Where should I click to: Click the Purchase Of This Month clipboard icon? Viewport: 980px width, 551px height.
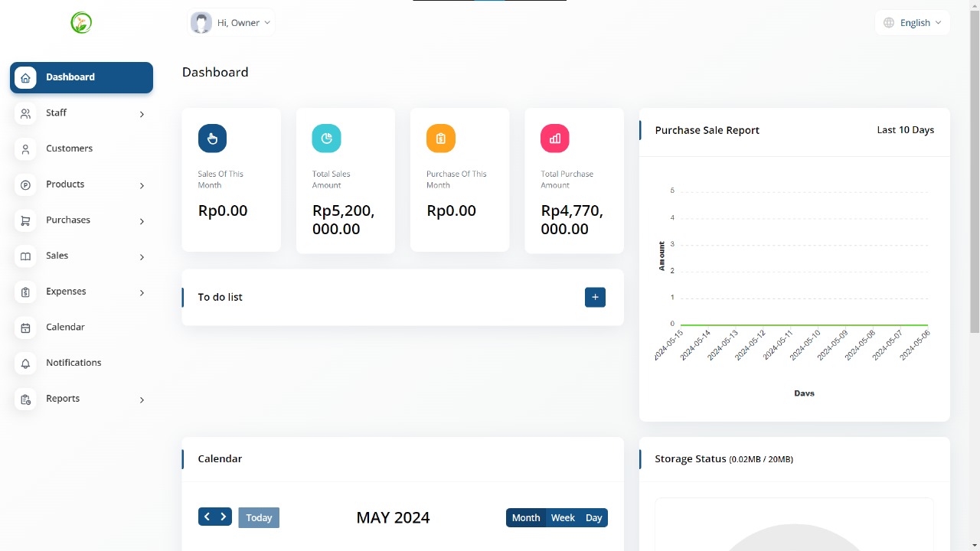tap(440, 139)
